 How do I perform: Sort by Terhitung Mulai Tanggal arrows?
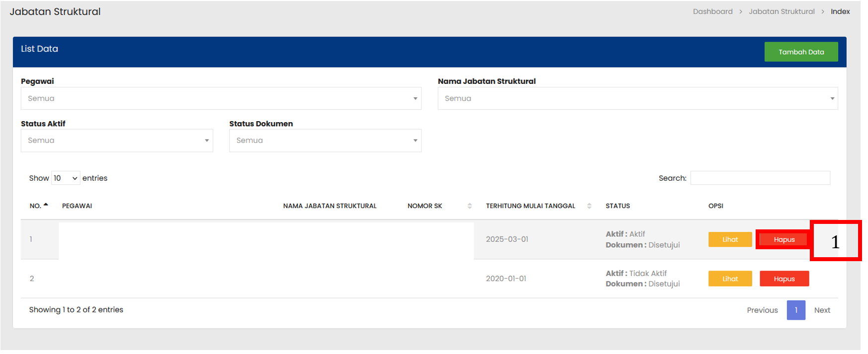pyautogui.click(x=589, y=206)
